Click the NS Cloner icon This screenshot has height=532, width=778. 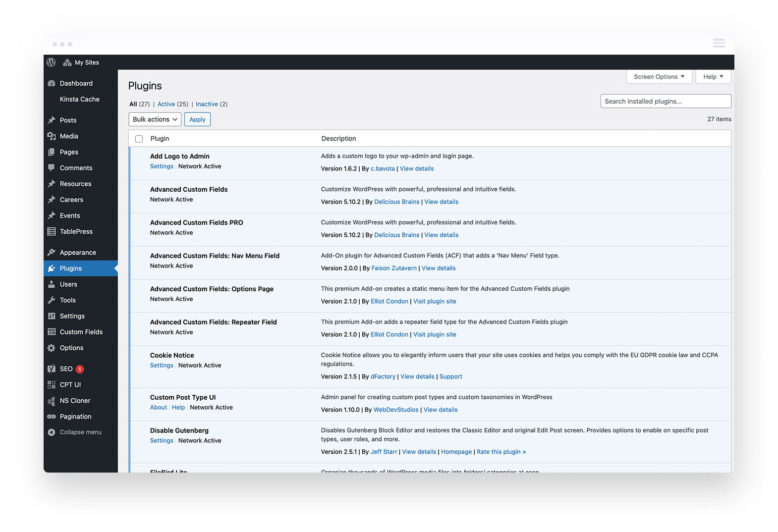click(52, 401)
